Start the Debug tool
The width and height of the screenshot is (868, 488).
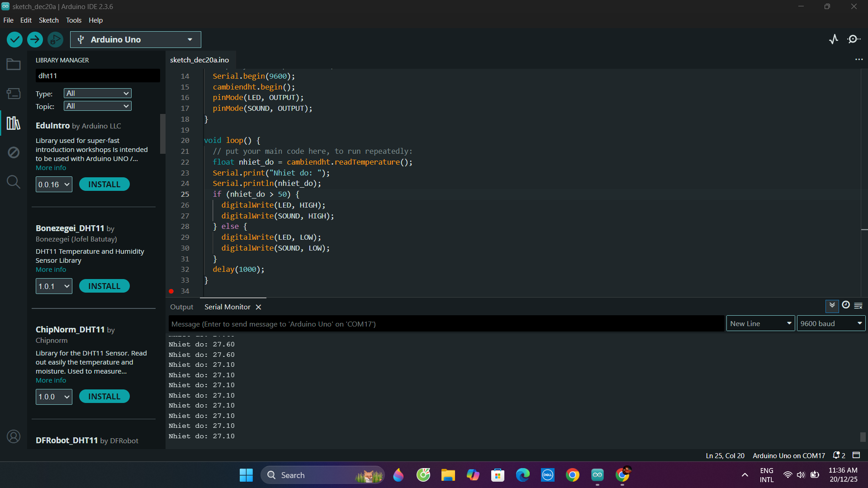coord(55,40)
